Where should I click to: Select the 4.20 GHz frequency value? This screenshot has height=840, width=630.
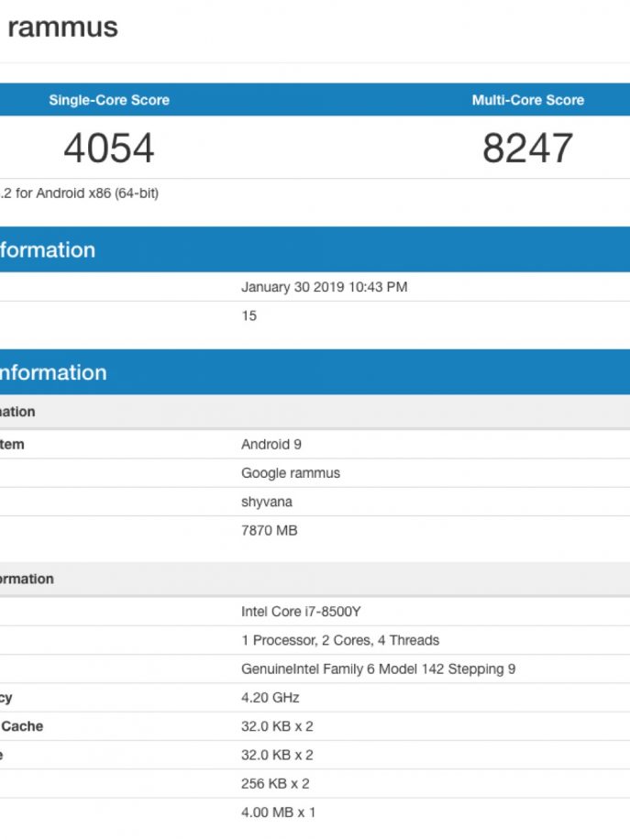(x=271, y=697)
